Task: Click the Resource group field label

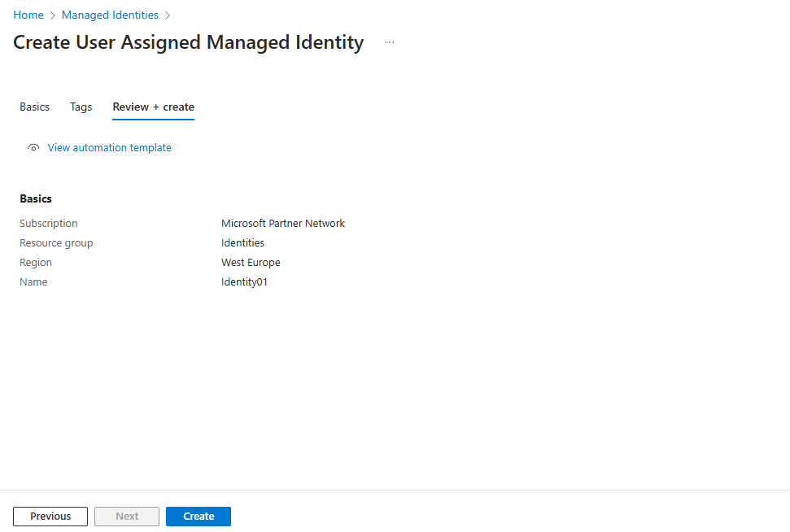Action: (x=56, y=243)
